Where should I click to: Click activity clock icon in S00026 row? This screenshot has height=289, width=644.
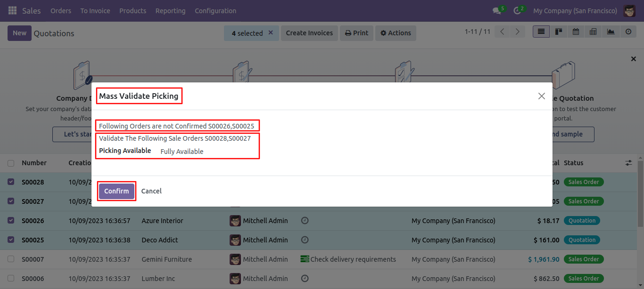pyautogui.click(x=305, y=220)
